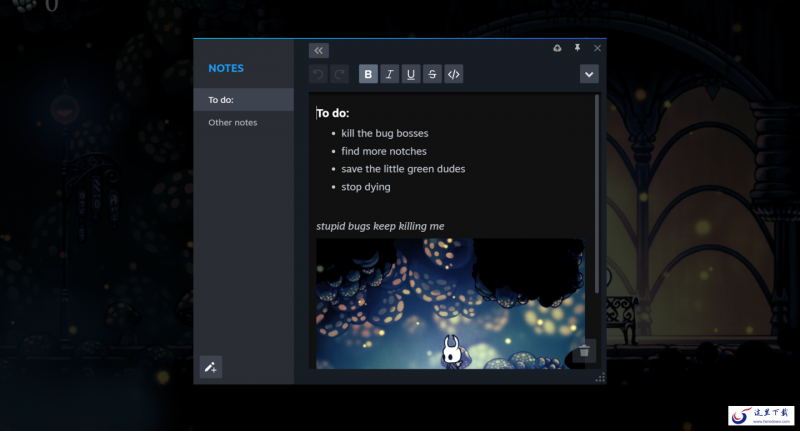Expand the formatting options dropdown chevron

(x=589, y=74)
